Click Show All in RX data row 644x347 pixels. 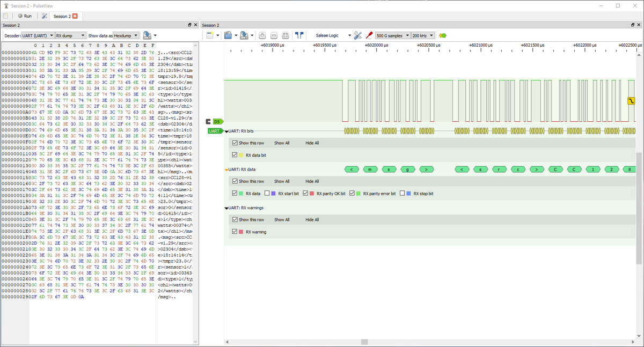282,181
